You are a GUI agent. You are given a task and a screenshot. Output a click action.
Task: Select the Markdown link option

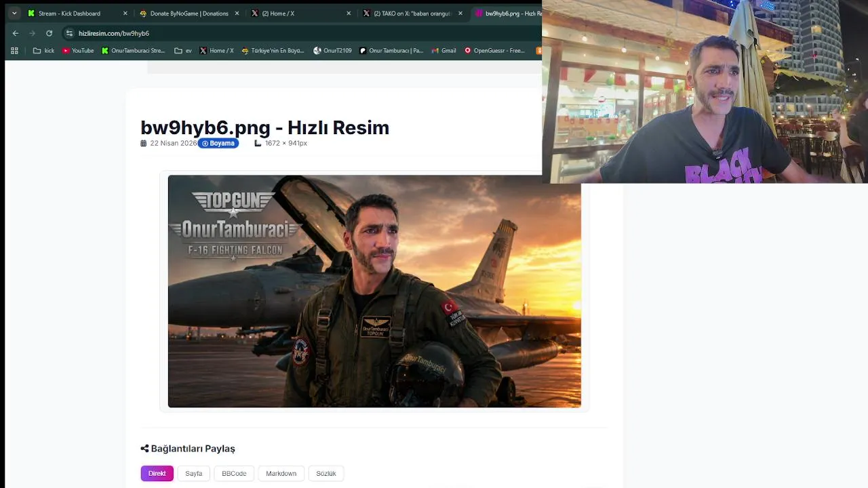[281, 474]
